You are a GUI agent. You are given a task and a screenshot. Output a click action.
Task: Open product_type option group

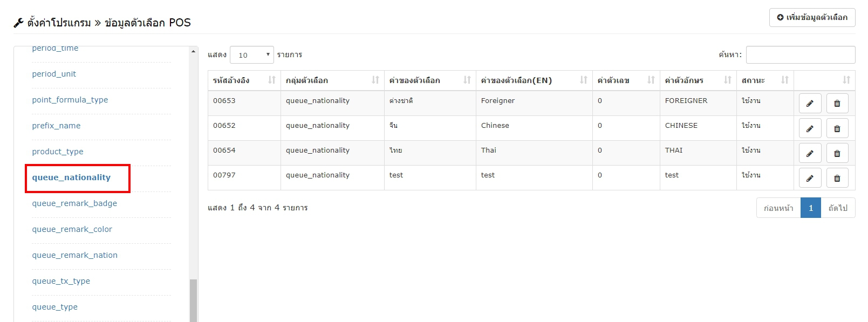(x=58, y=152)
